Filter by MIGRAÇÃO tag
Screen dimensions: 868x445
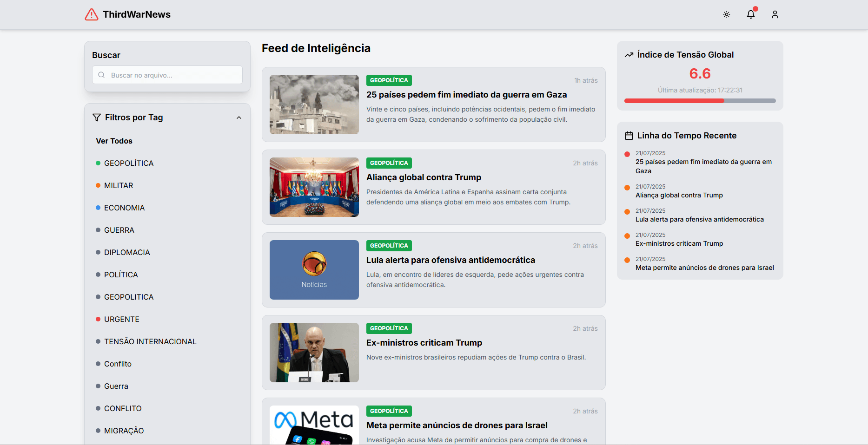(124, 431)
